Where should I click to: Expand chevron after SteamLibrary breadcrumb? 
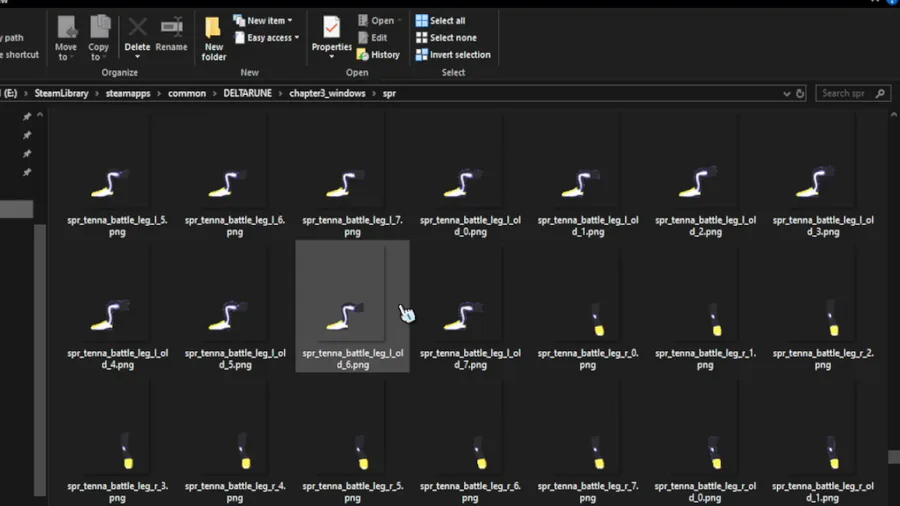[x=97, y=94]
